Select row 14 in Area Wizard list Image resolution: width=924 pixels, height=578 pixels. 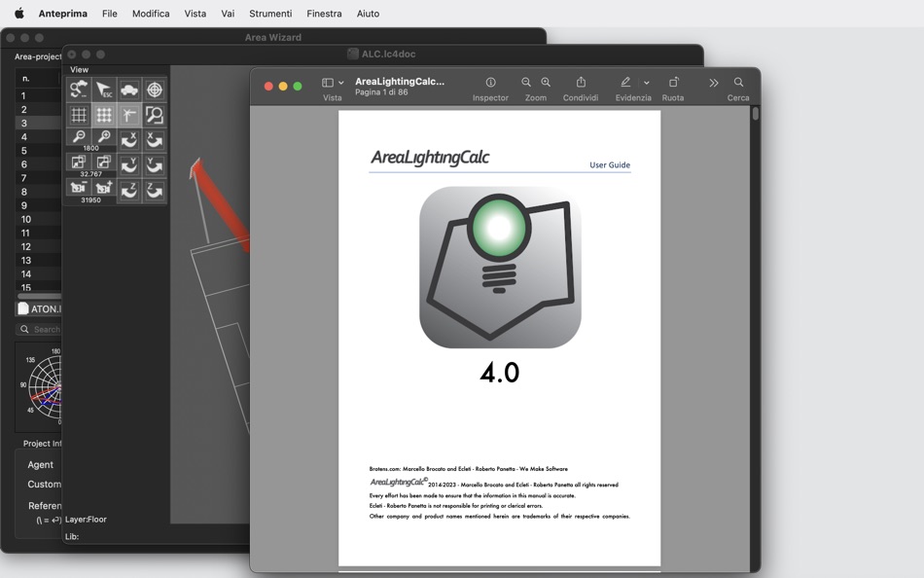coord(38,274)
